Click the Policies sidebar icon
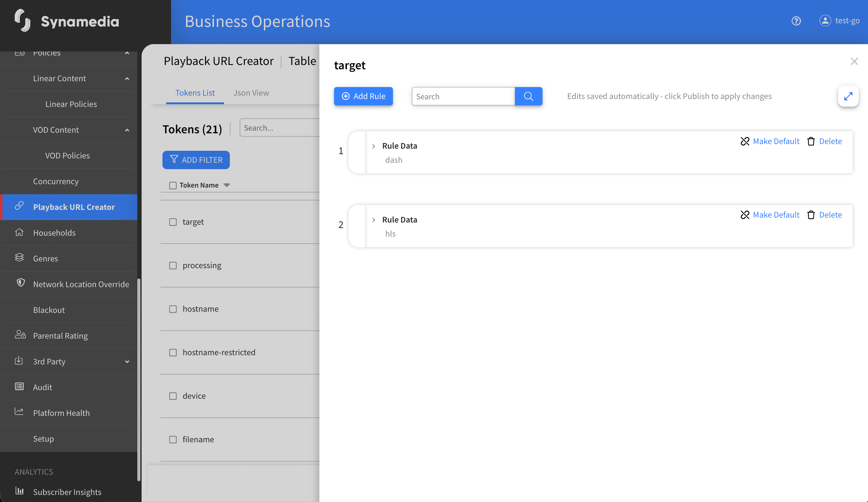This screenshot has width=868, height=502. [x=20, y=53]
